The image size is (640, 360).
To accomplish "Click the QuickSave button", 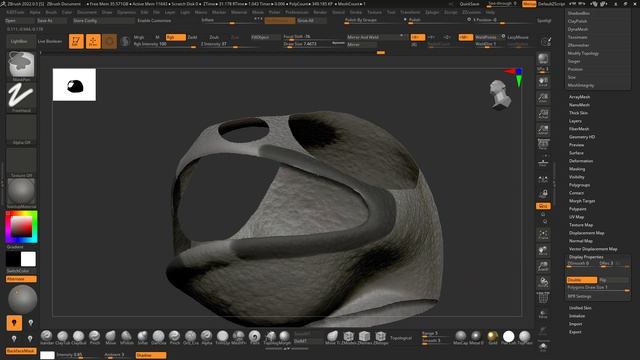I will (x=469, y=4).
